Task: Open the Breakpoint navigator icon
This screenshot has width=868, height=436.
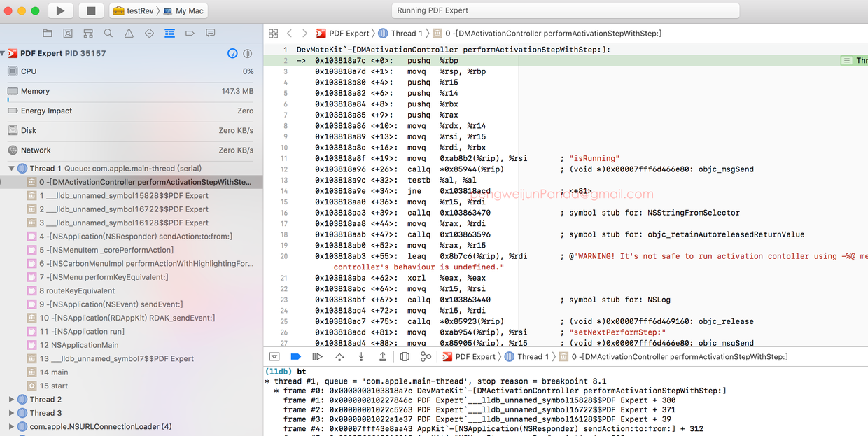Action: click(x=190, y=33)
